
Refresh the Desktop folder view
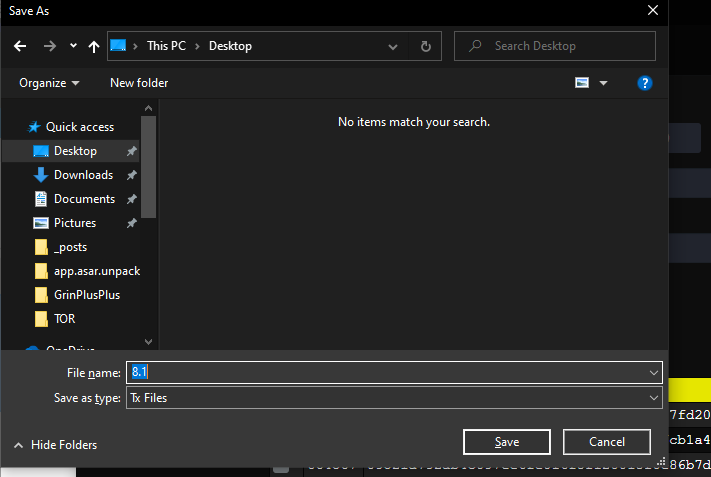[426, 46]
